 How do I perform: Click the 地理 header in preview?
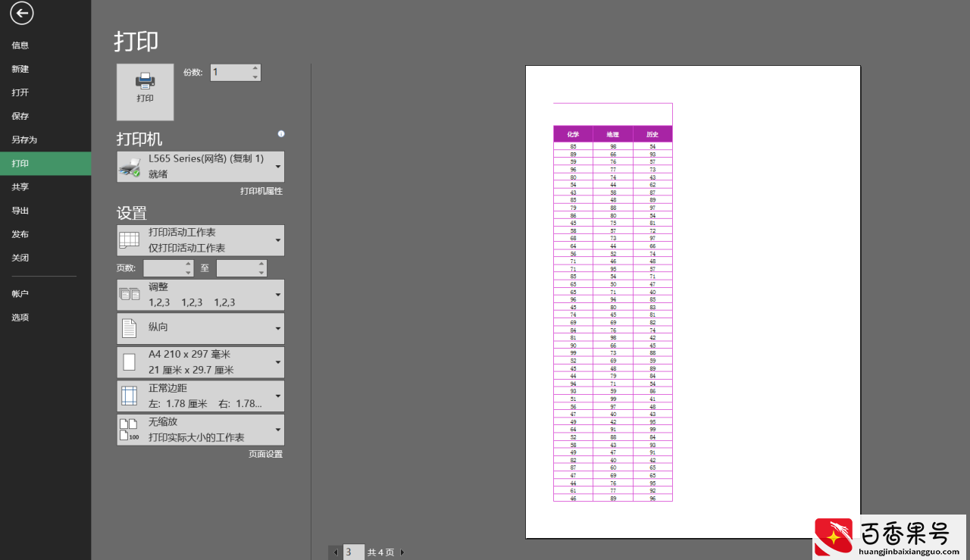tap(612, 134)
